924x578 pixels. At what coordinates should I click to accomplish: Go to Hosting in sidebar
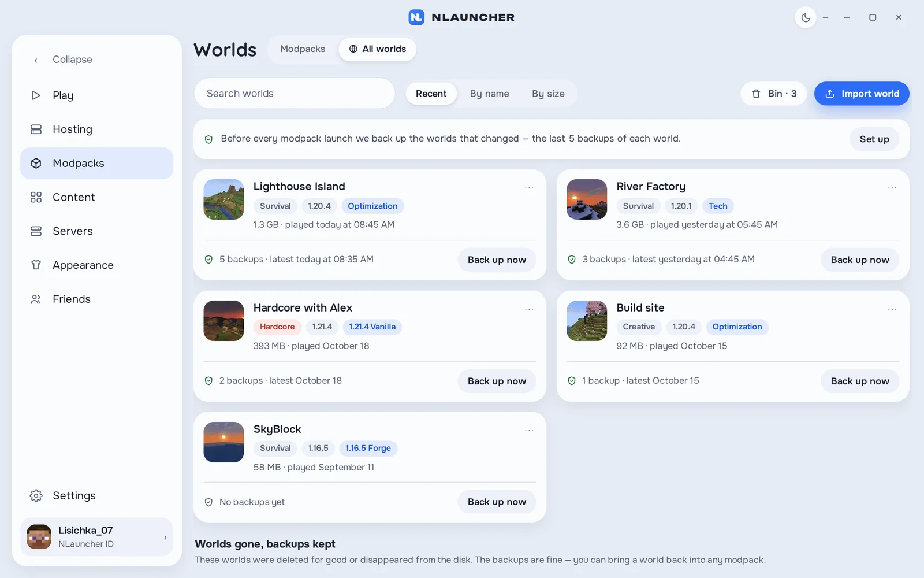[96, 129]
